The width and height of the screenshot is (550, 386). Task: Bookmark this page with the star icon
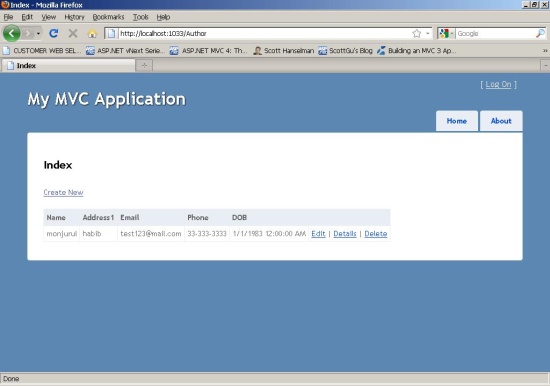point(416,33)
